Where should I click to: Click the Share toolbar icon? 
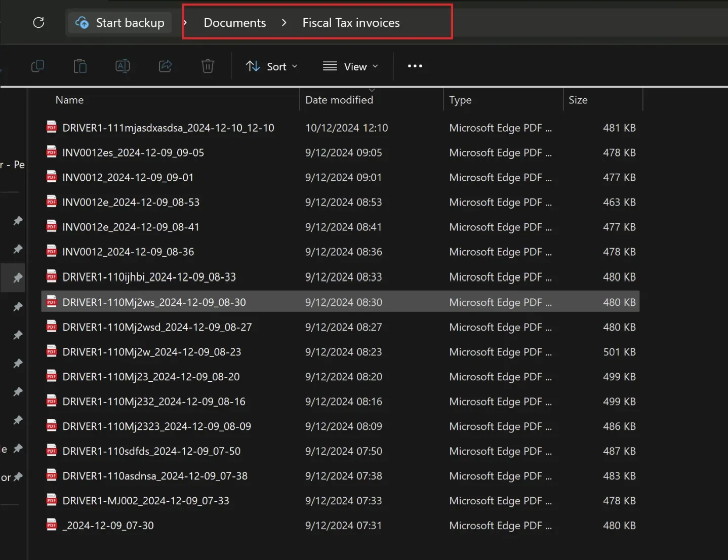(165, 66)
